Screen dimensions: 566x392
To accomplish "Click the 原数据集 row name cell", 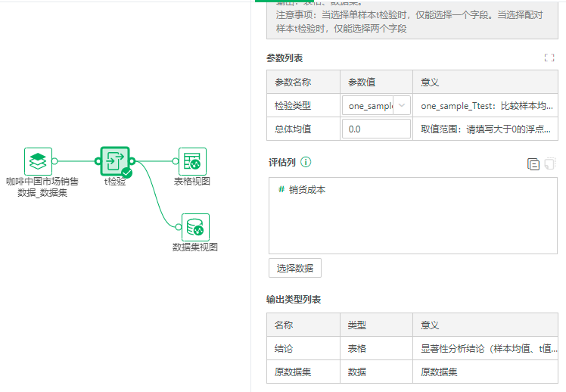I will 290,372.
